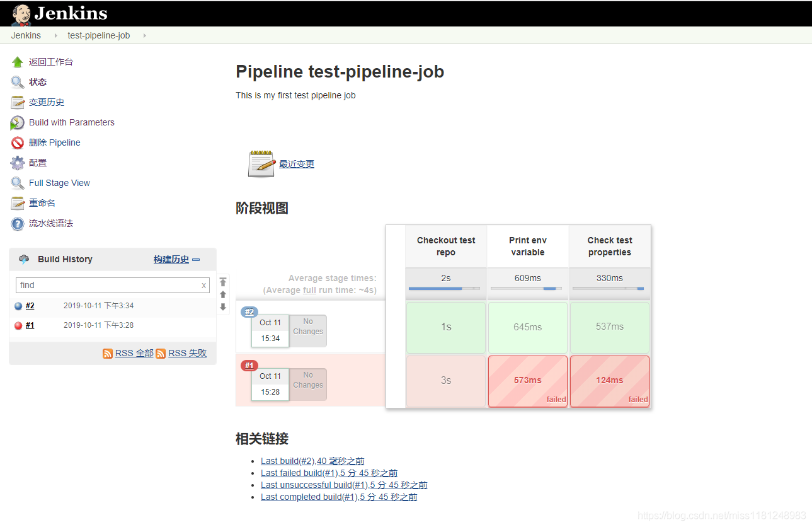
Task: Click the magnifier icon for Full Stage View
Action: point(18,183)
